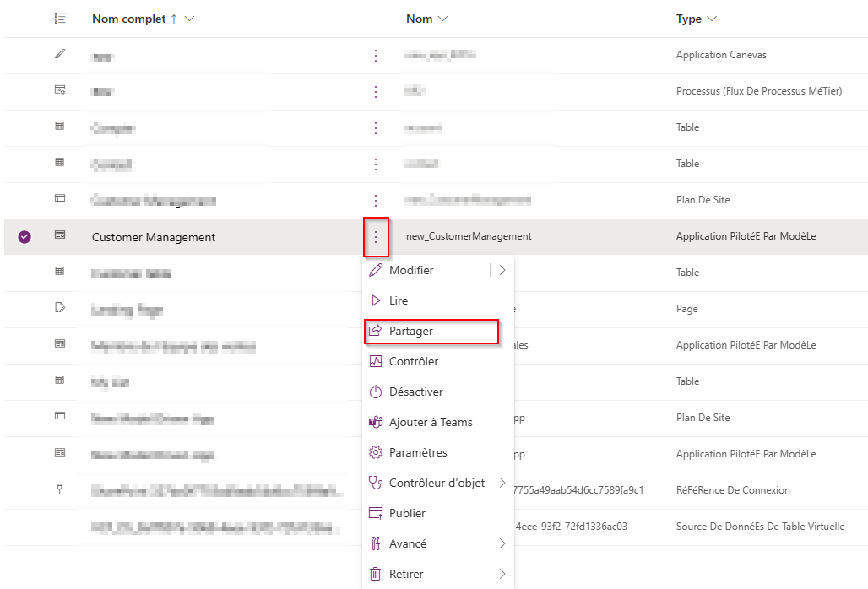Click the table icon beside Compte
This screenshot has height=589, width=868.
(59, 127)
